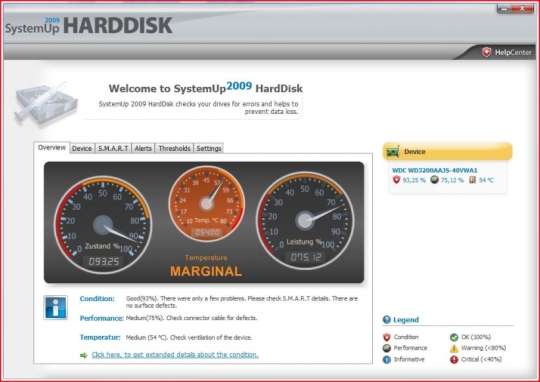Click the Leistung % performance gauge
Image resolution: width=540 pixels, height=382 pixels.
[x=305, y=220]
